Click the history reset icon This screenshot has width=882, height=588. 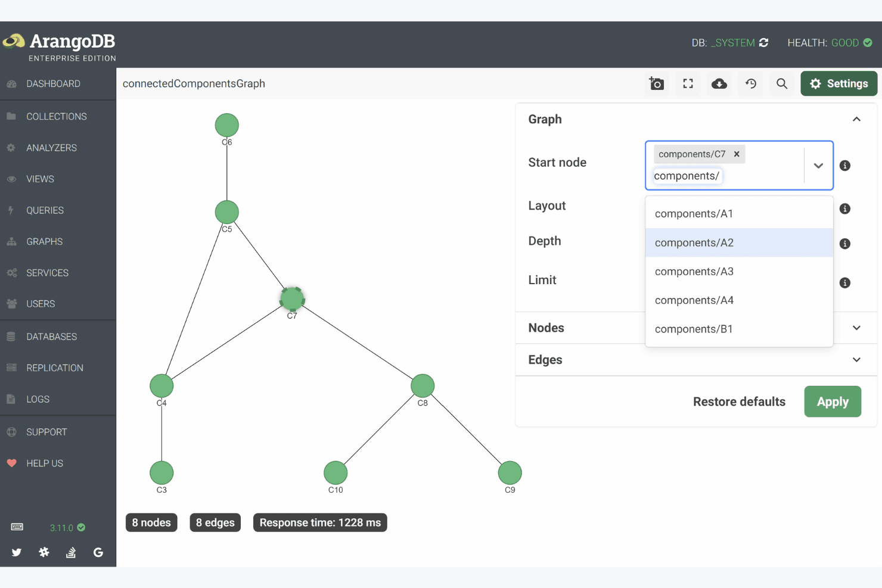tap(751, 83)
